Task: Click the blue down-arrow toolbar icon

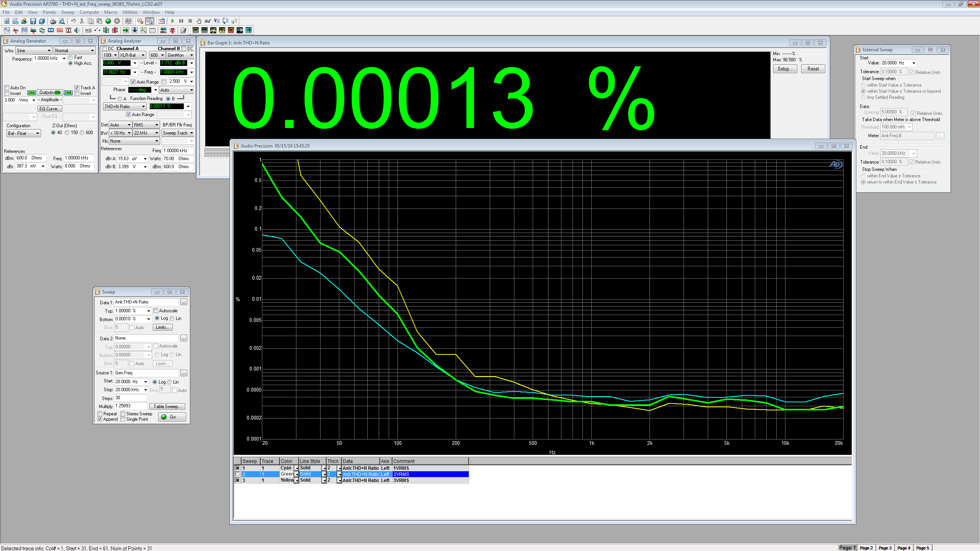Action: (135, 30)
